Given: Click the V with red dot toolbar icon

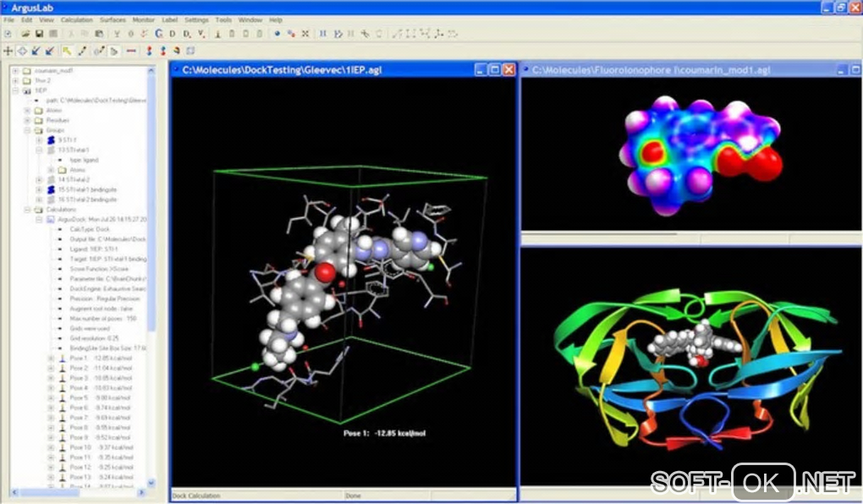Looking at the screenshot, I should [x=201, y=34].
